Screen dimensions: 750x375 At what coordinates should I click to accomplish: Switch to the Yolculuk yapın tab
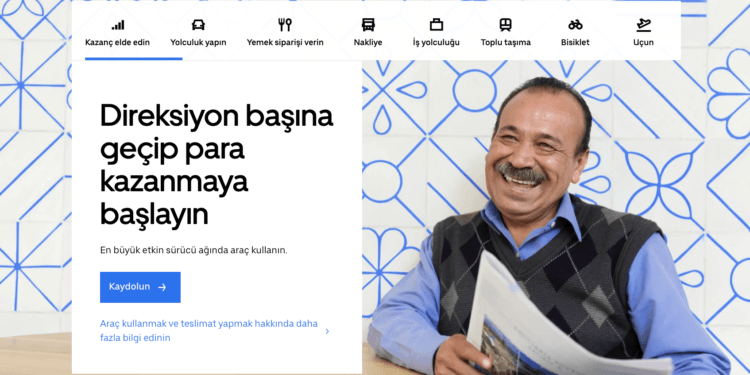tap(198, 43)
